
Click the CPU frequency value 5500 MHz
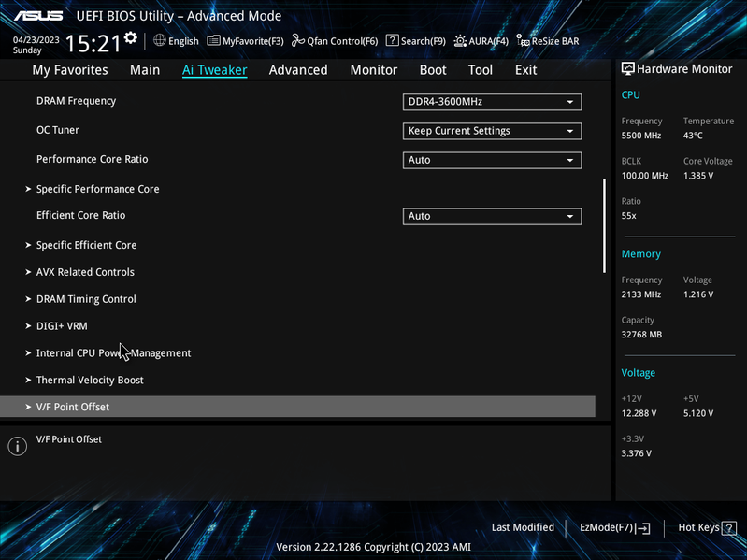coord(641,136)
